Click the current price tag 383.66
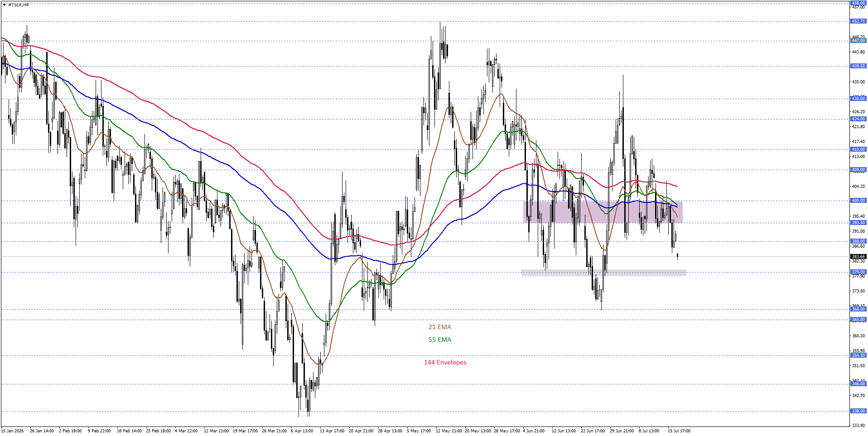The width and height of the screenshot is (868, 436). 858,257
